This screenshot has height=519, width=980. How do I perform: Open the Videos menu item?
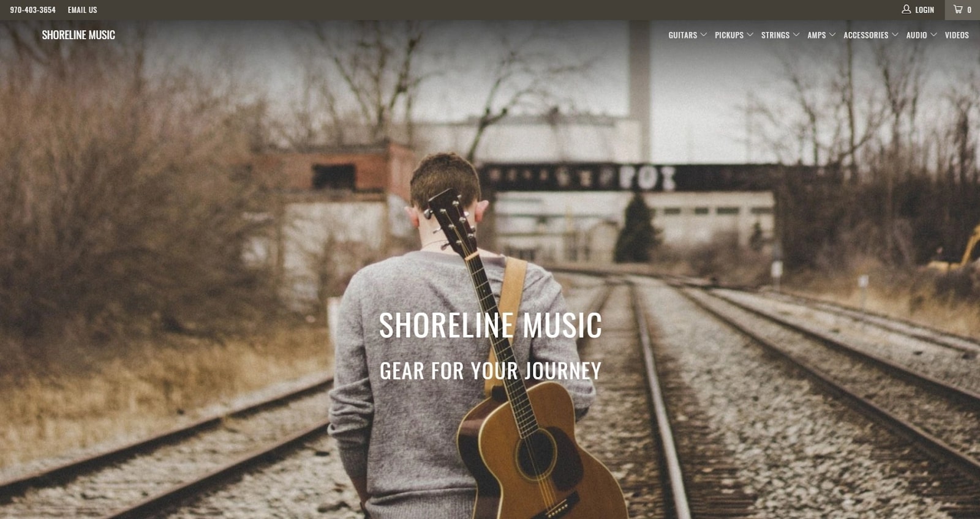coord(957,35)
